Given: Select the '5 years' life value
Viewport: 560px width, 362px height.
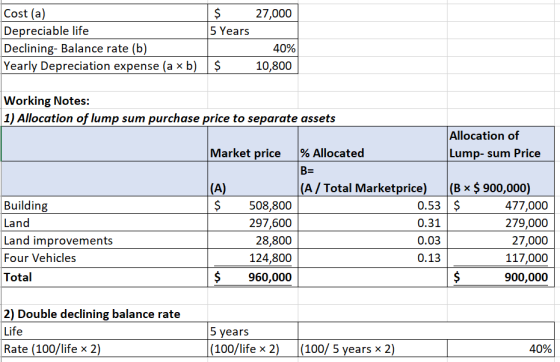Looking at the screenshot, I should pos(253,331).
